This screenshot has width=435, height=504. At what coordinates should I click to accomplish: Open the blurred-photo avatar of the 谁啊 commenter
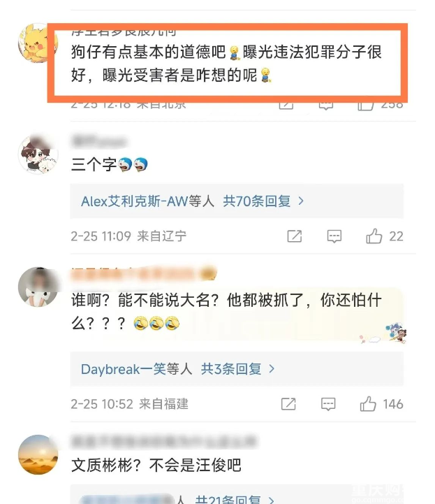click(38, 287)
